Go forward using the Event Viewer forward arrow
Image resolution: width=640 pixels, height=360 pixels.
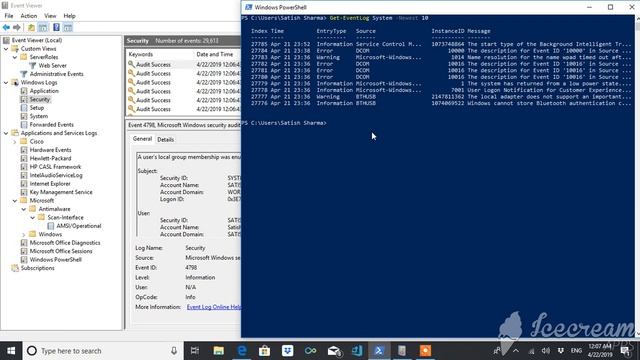pyautogui.click(x=17, y=27)
